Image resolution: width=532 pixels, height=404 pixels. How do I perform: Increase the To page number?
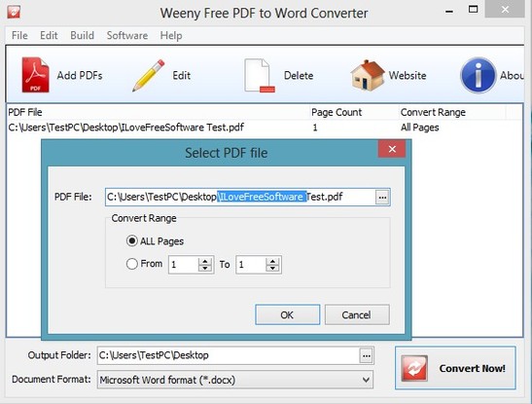pos(272,261)
